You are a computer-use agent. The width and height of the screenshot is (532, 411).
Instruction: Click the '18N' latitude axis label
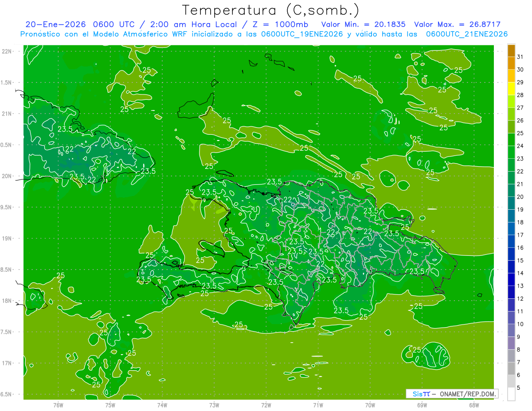coord(7,301)
